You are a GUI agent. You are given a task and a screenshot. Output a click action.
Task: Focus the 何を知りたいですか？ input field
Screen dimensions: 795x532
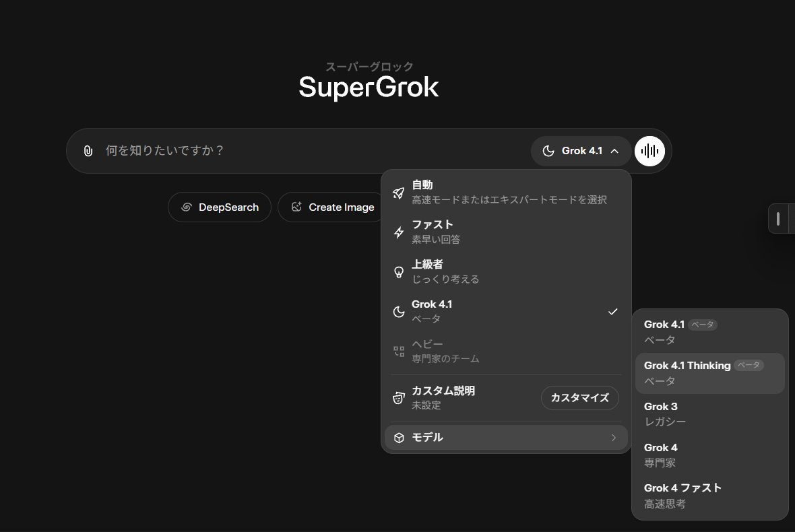(x=315, y=151)
